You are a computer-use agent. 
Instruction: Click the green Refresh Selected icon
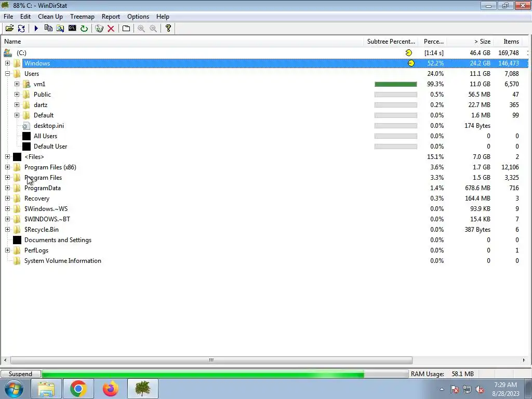pyautogui.click(x=84, y=29)
